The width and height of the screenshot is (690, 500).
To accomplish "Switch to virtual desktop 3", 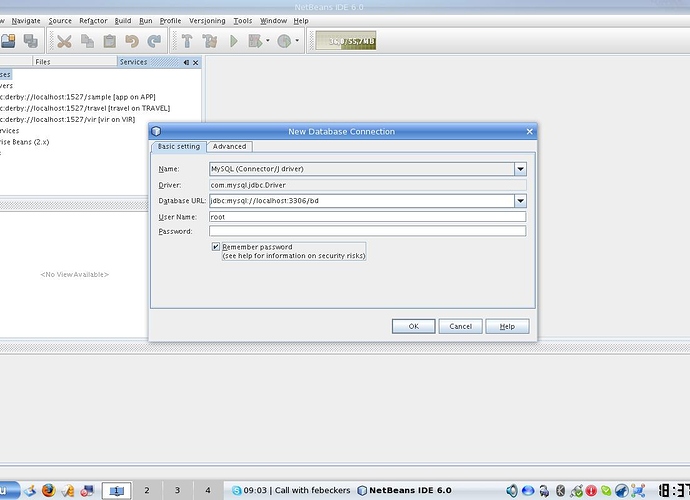I will click(177, 490).
